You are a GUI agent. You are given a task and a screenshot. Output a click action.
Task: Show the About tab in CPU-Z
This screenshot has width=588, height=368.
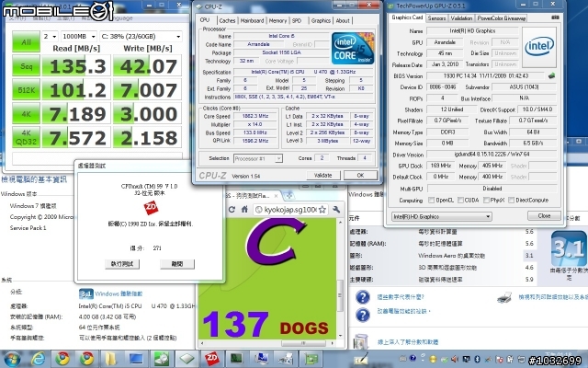(x=343, y=20)
